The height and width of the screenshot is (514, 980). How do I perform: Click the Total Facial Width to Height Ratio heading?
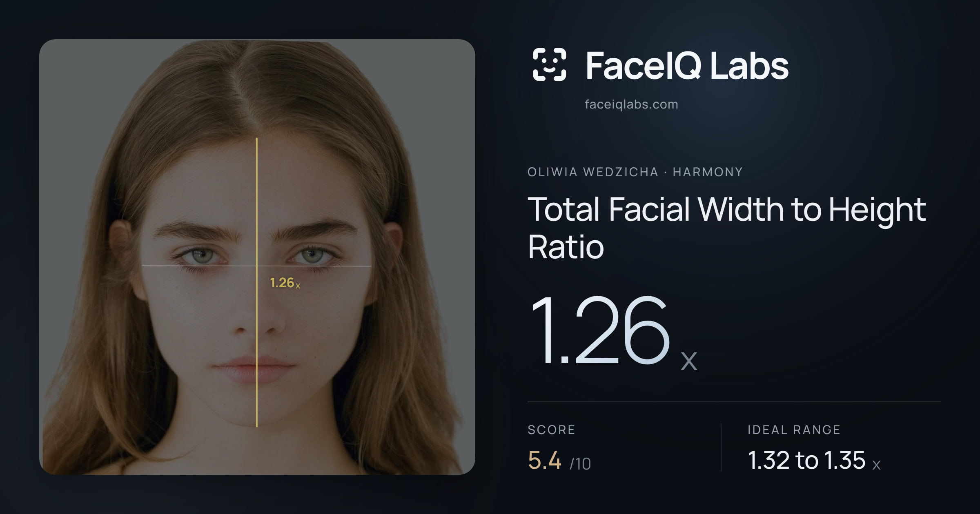tap(727, 228)
